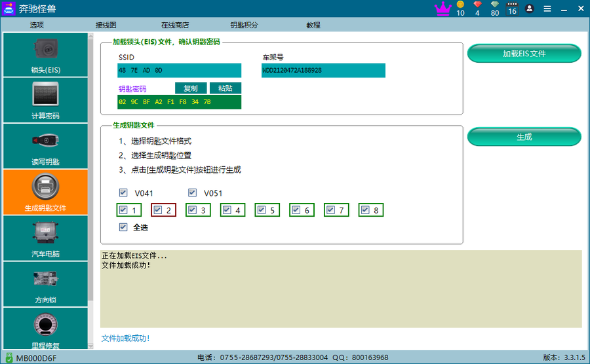
Task: Click the calendar days icon
Action: tap(512, 5)
